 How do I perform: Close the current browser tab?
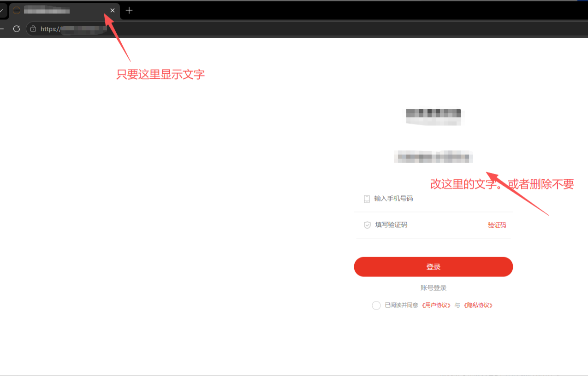pyautogui.click(x=113, y=10)
